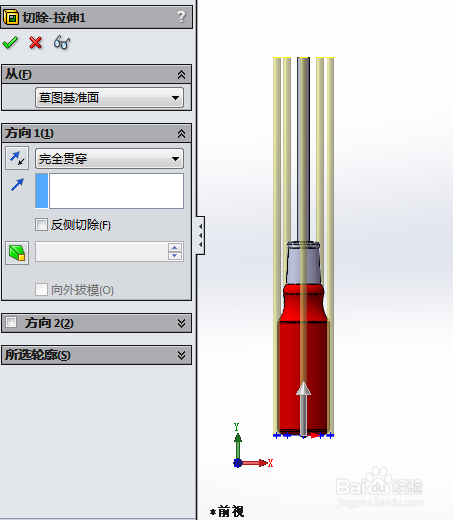Toggle detailed preview glasses icon
453x520 pixels.
(x=62, y=43)
